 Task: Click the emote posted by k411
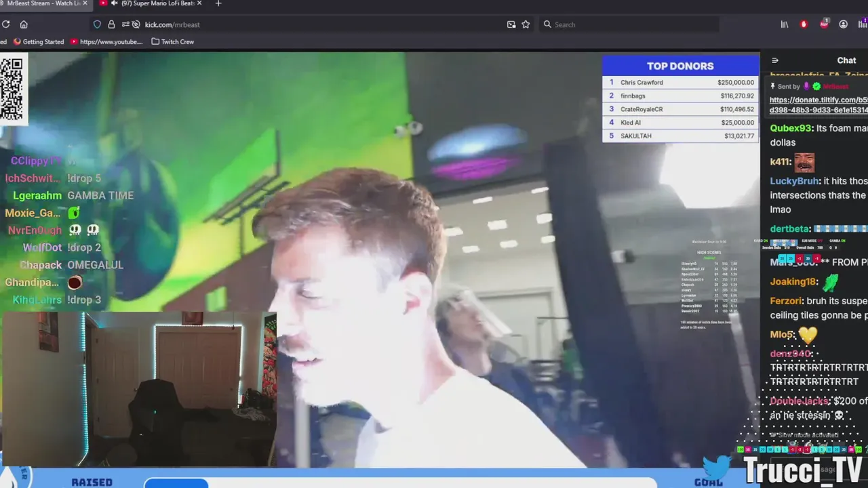click(804, 162)
